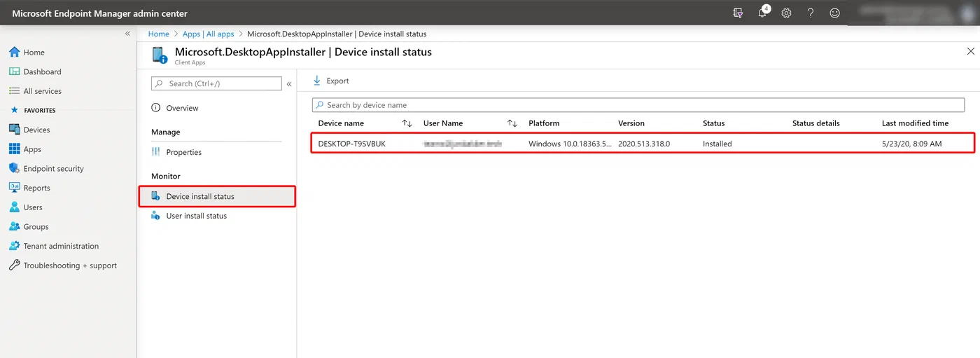980x358 pixels.
Task: Click the Tenant administration icon
Action: (14, 246)
